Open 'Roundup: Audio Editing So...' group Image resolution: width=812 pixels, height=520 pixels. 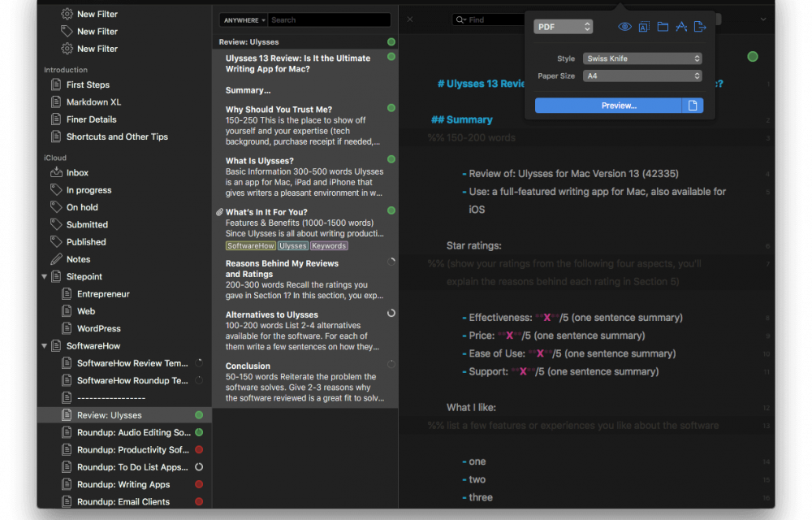[x=124, y=432]
